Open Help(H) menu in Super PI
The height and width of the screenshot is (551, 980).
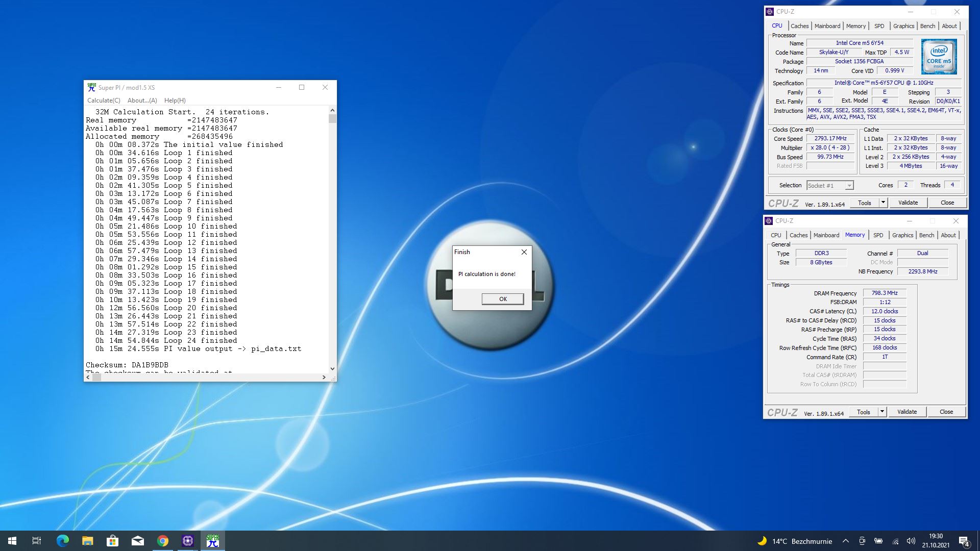point(175,101)
